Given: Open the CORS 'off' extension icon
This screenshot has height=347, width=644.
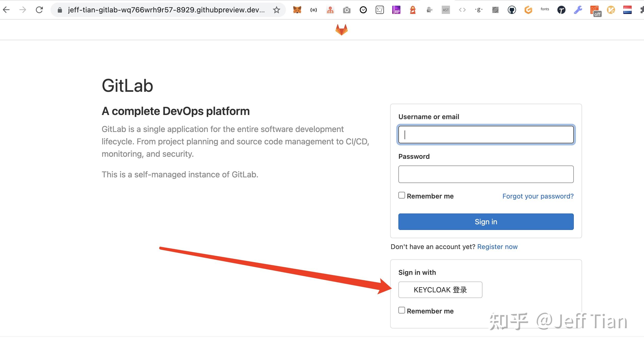Looking at the screenshot, I should click(595, 11).
